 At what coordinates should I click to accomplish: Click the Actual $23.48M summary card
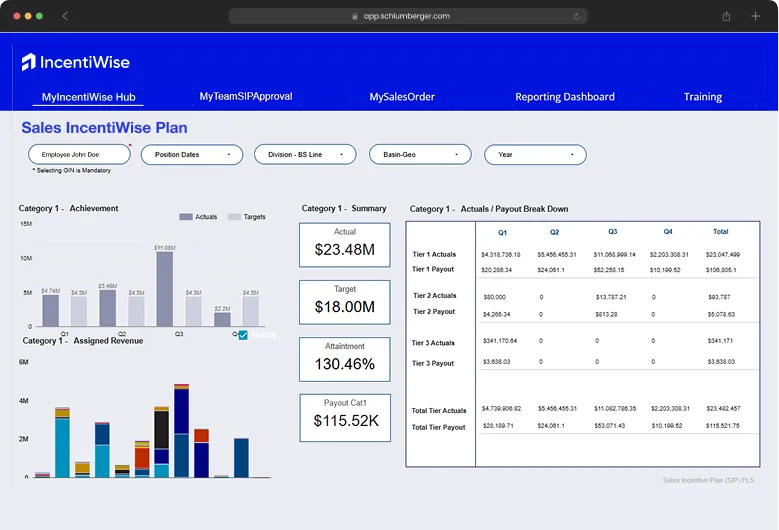[x=345, y=245]
